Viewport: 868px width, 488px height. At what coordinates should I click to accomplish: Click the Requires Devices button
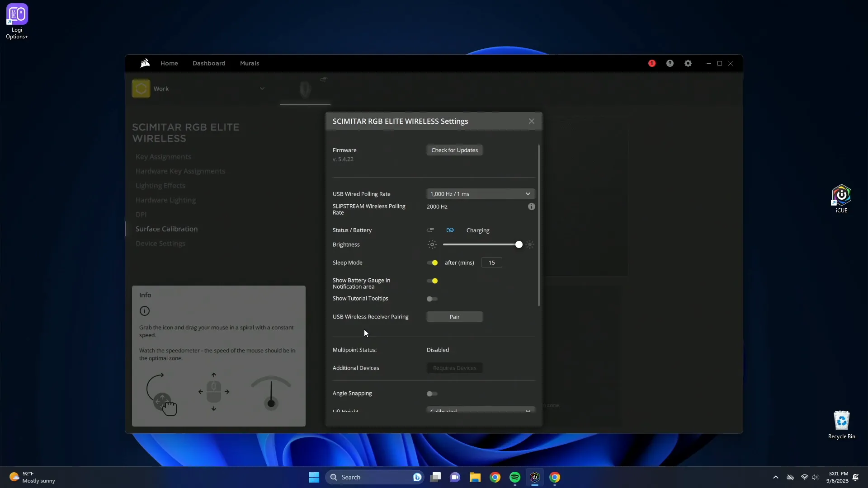click(454, 368)
